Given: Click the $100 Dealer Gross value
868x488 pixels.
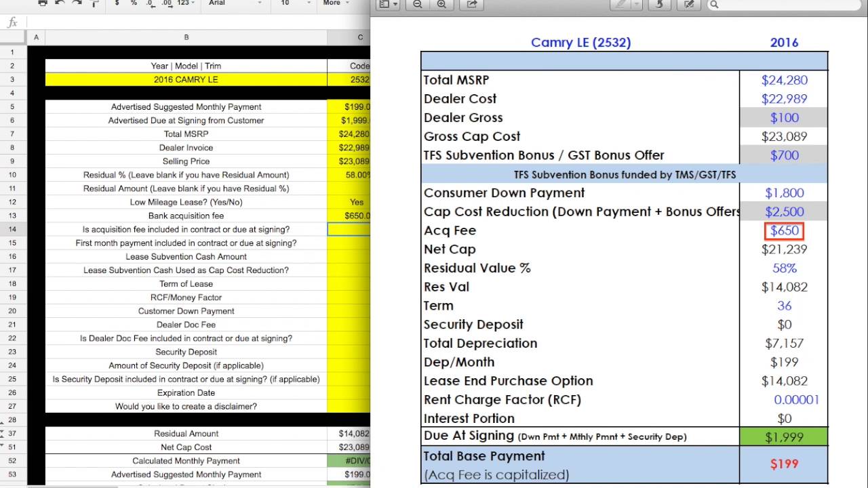Looking at the screenshot, I should tap(784, 117).
